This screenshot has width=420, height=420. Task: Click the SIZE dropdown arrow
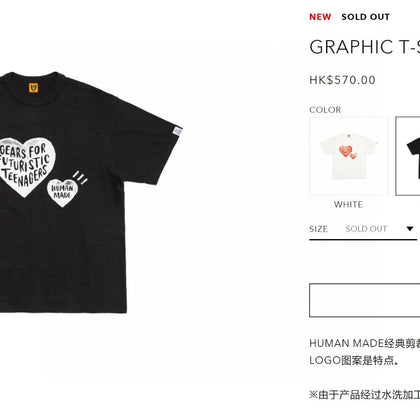[x=410, y=229]
